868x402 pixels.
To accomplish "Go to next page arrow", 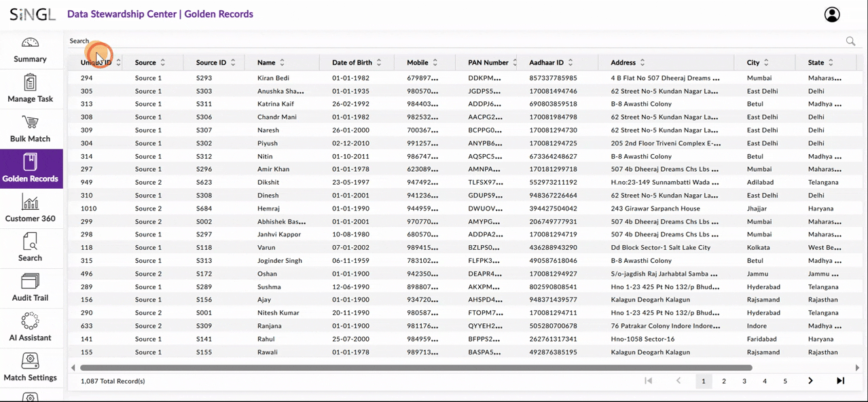I will (x=810, y=381).
